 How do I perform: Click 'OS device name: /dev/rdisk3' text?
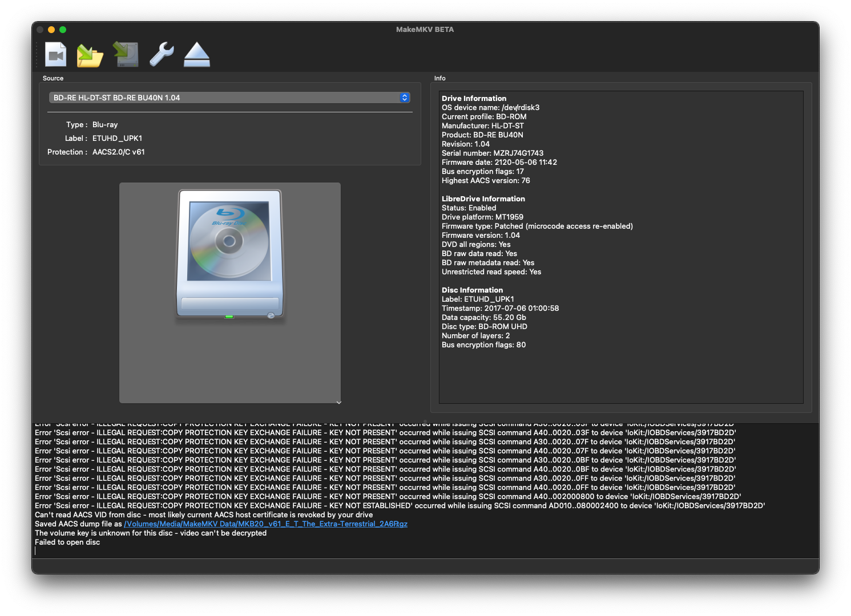tap(491, 107)
